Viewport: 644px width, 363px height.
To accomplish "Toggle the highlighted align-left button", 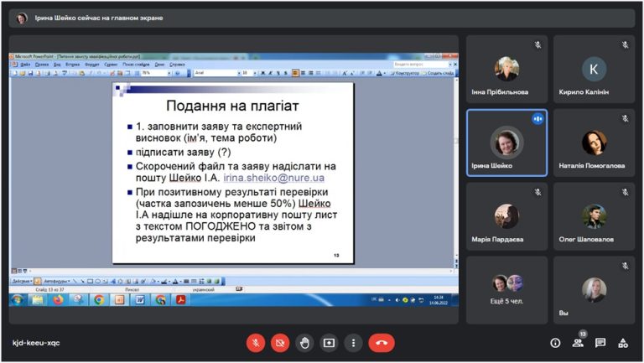I will [x=295, y=73].
